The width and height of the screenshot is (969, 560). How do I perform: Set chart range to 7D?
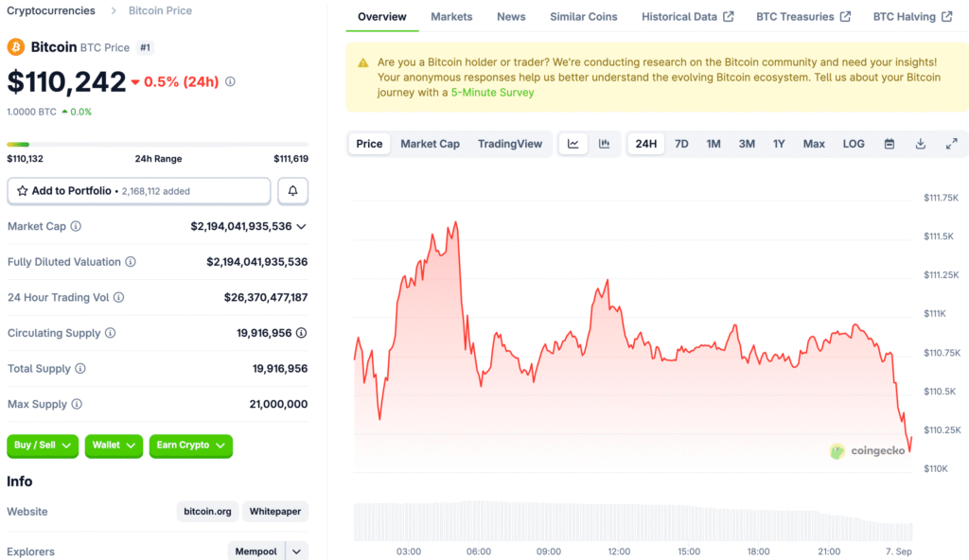pyautogui.click(x=681, y=144)
